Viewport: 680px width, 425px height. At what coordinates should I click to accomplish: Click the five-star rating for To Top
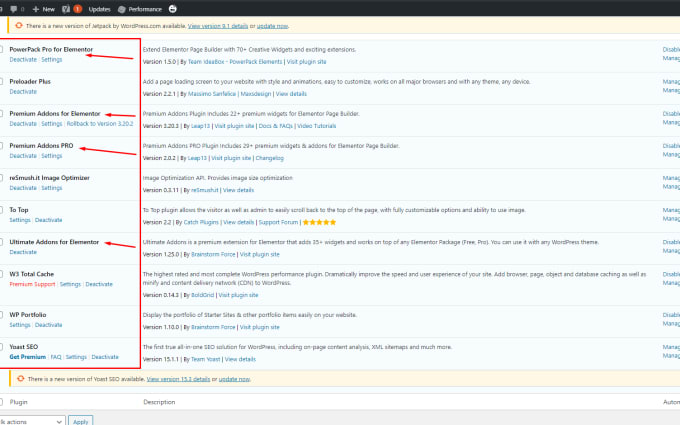coord(319,222)
